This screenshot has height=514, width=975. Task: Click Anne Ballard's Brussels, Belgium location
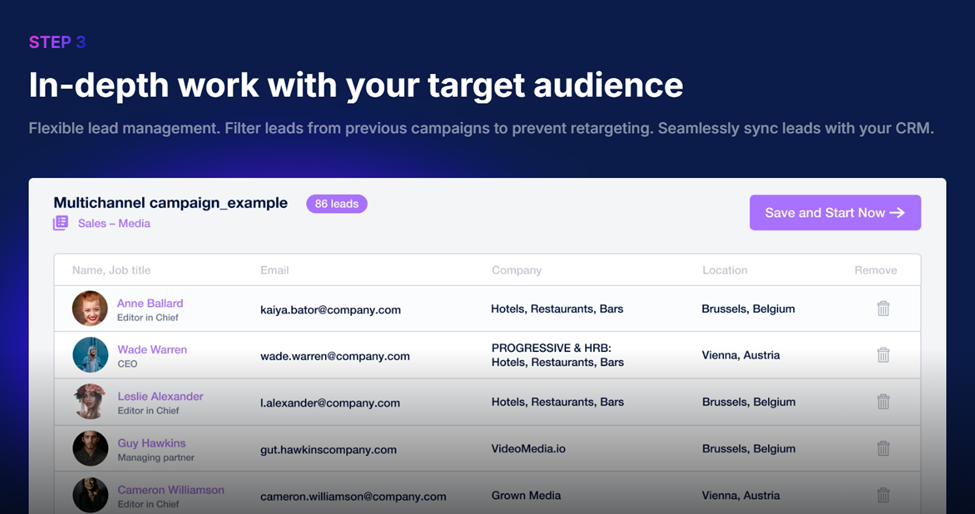point(748,308)
